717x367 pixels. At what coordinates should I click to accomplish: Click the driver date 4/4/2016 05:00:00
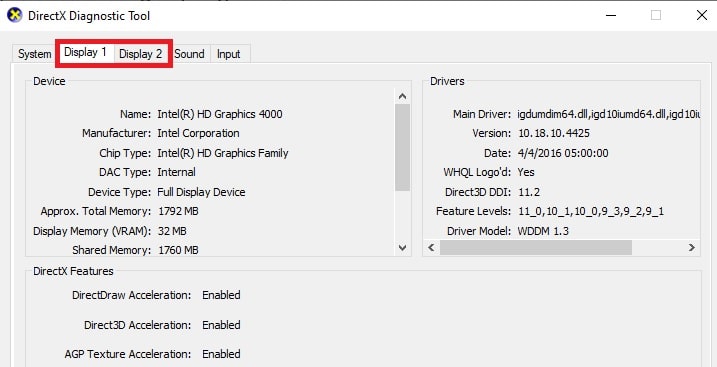563,153
